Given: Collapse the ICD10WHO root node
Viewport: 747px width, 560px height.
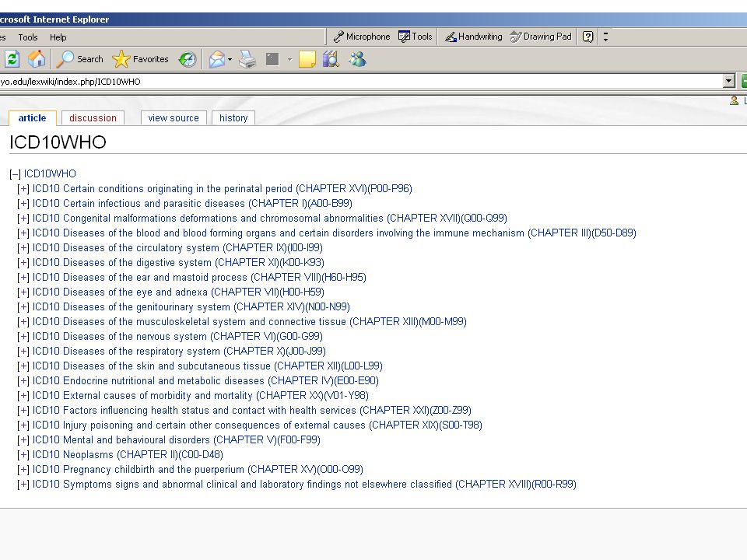Looking at the screenshot, I should 16,174.
